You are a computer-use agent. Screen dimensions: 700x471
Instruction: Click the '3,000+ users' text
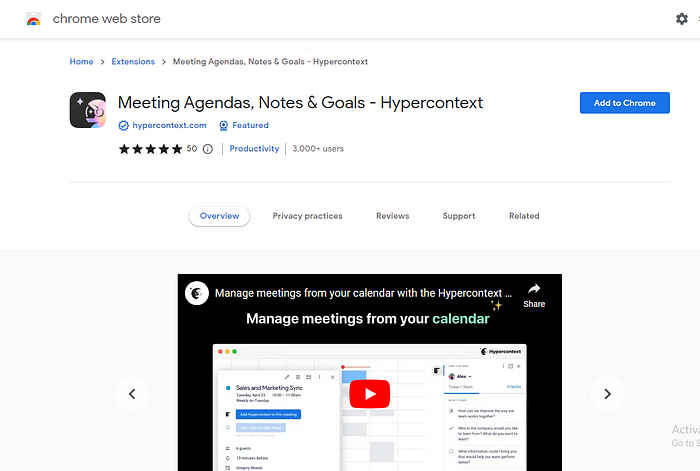[x=318, y=149]
